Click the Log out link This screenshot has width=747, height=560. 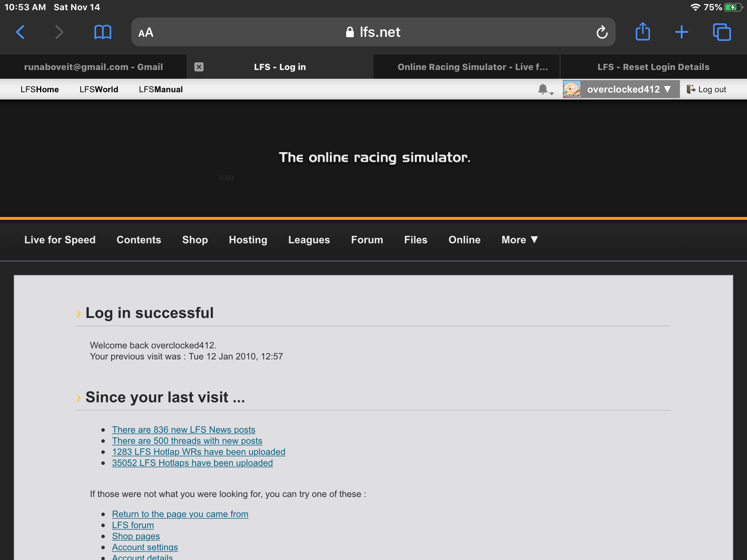tap(707, 89)
